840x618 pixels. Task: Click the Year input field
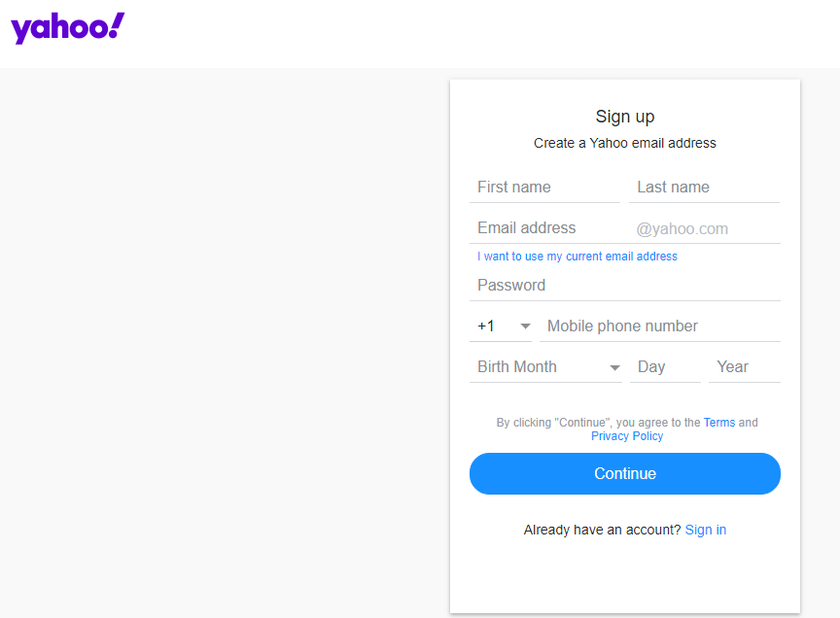745,367
